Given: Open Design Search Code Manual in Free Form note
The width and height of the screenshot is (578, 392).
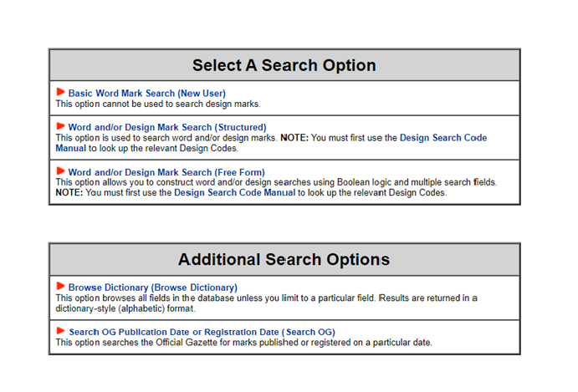Looking at the screenshot, I should coord(234,193).
